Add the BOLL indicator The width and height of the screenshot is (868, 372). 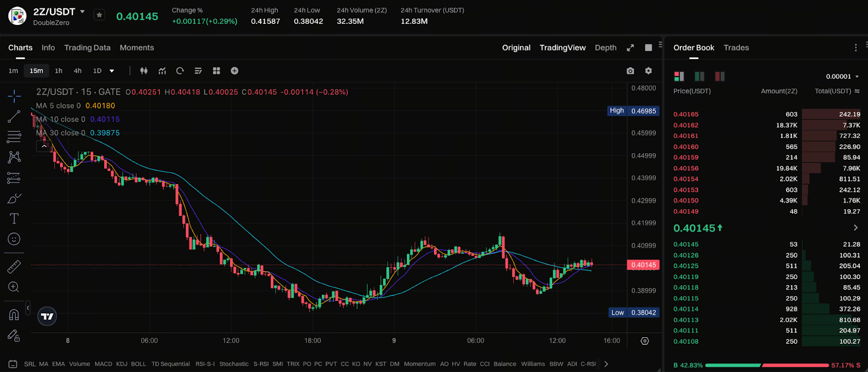click(138, 364)
